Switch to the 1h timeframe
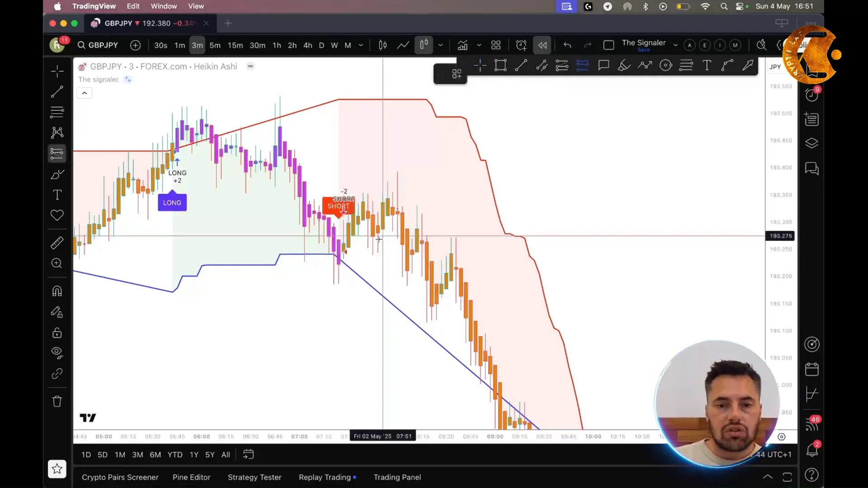Image resolution: width=868 pixels, height=488 pixels. pyautogui.click(x=277, y=45)
